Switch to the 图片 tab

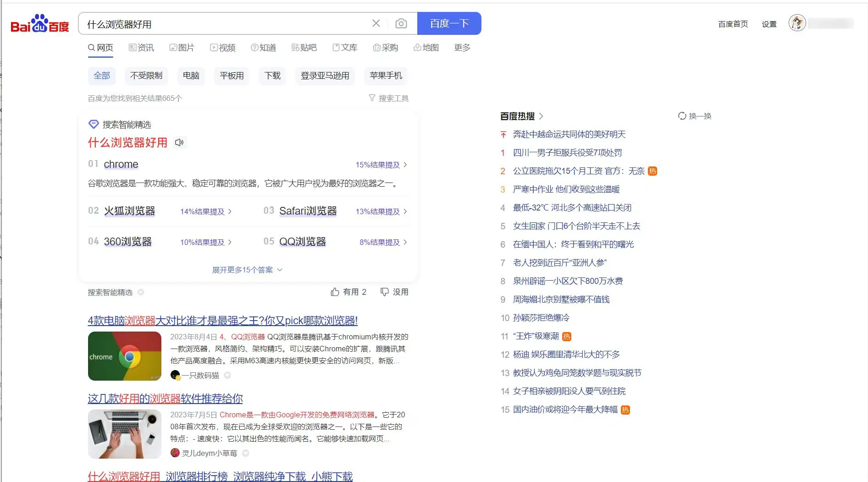click(182, 48)
